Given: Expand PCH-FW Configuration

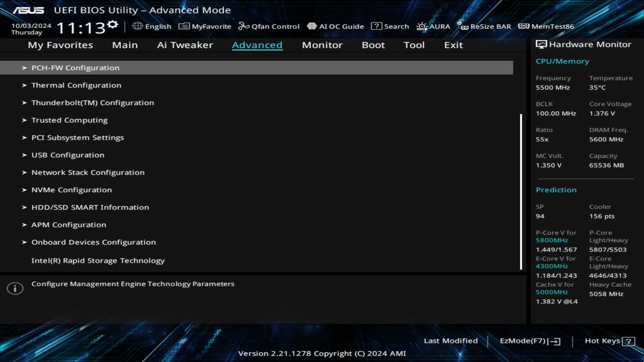Looking at the screenshot, I should (75, 67).
